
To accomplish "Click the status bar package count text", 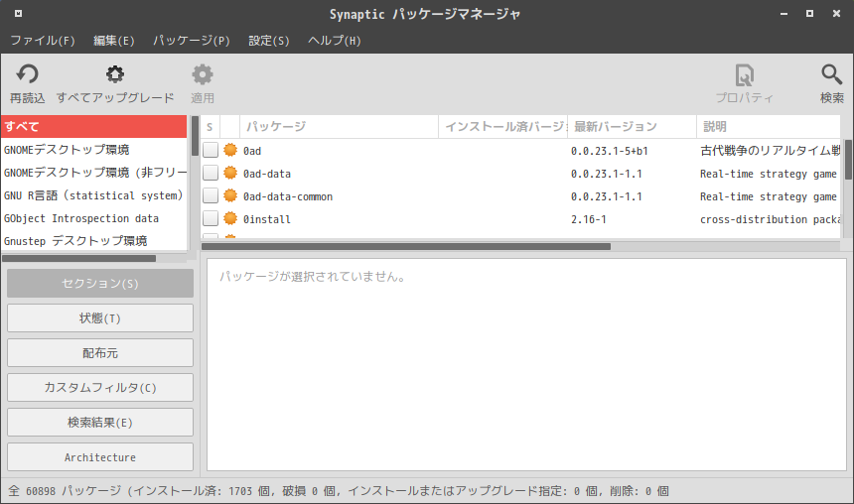I will click(x=339, y=491).
